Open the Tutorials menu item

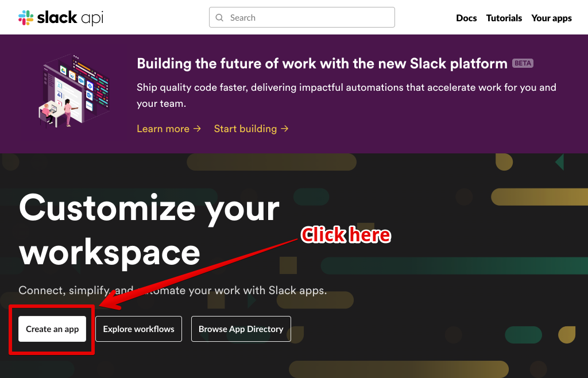pos(504,18)
